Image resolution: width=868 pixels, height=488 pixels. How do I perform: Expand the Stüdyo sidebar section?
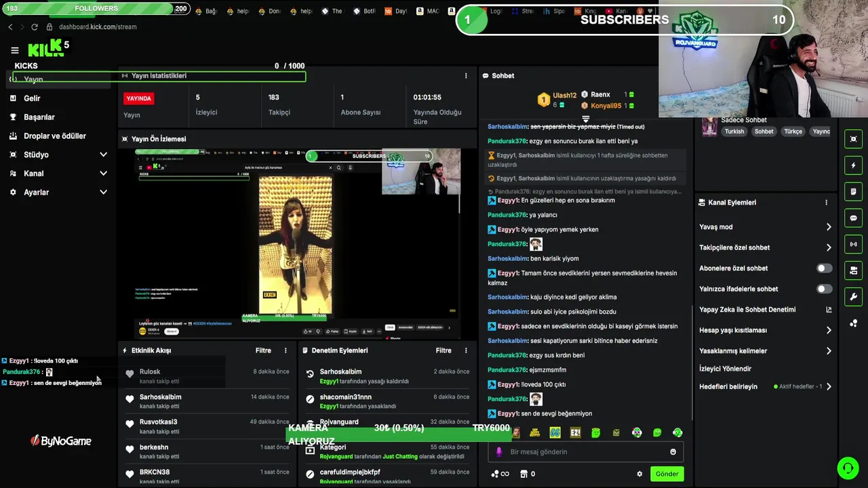tap(103, 155)
